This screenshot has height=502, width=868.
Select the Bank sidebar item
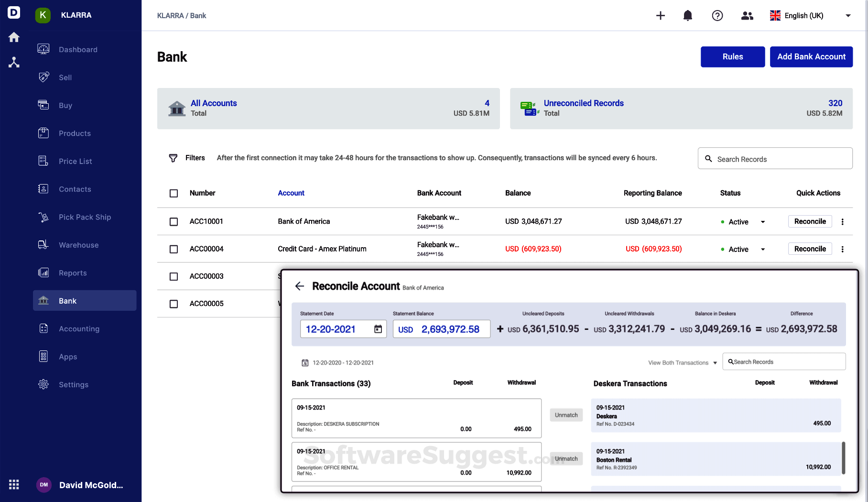click(85, 301)
